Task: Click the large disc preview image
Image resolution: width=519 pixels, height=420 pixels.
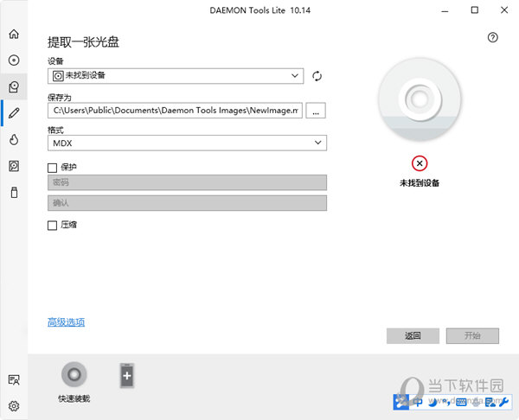Action: (420, 99)
